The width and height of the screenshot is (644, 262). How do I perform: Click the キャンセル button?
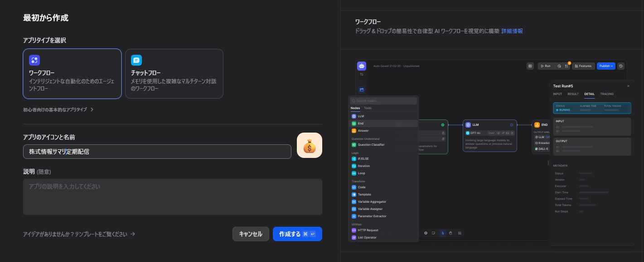point(251,234)
